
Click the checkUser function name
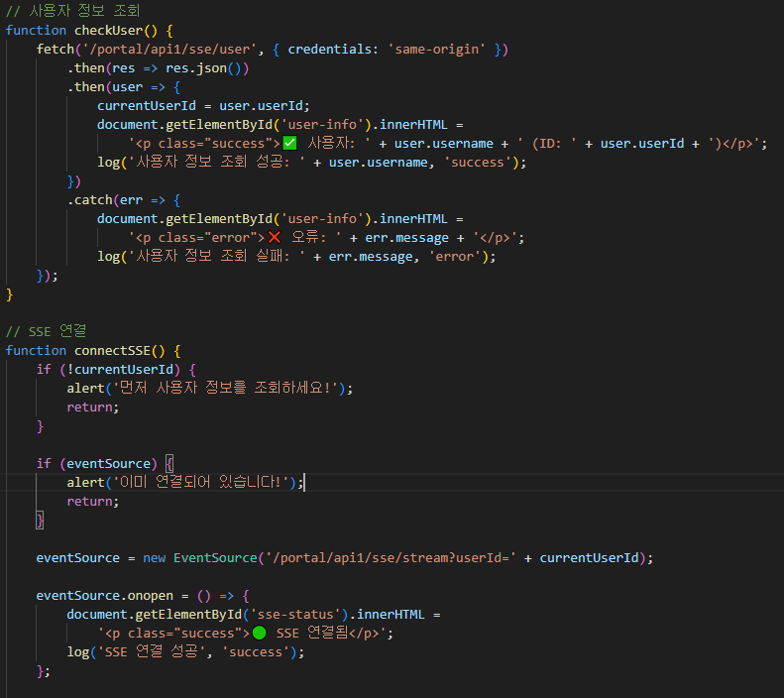coord(108,31)
